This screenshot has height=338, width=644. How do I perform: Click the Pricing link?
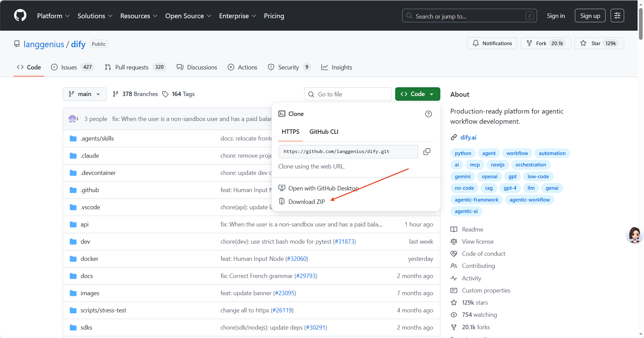coord(274,16)
